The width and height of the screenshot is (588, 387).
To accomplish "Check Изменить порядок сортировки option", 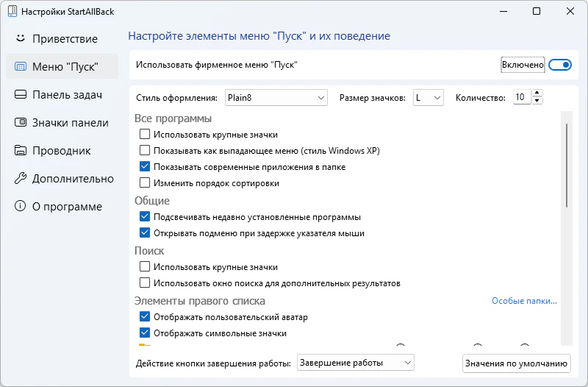I will pyautogui.click(x=145, y=183).
